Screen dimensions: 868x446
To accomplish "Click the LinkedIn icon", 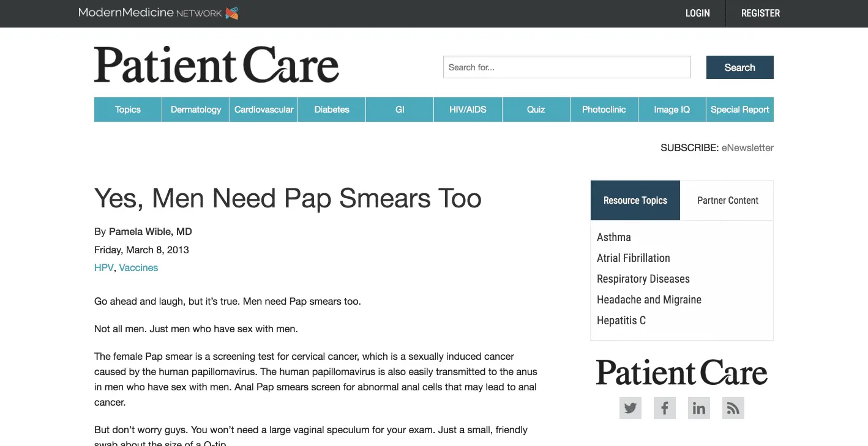I will [698, 408].
